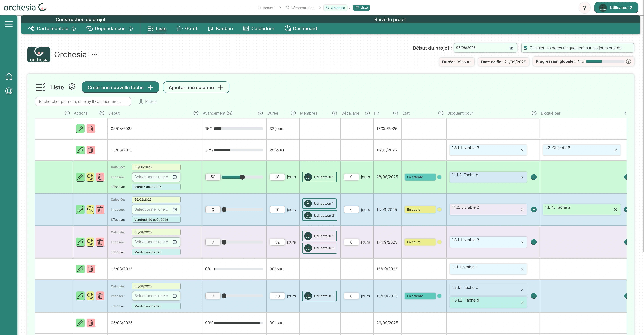Open the imposed date picker for 29/08/2025 task
The image size is (644, 335).
click(x=175, y=209)
